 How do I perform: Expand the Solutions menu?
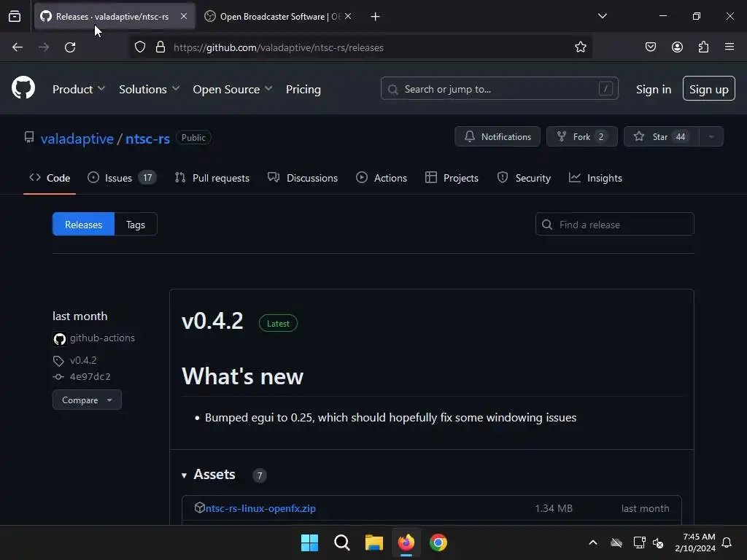click(x=149, y=89)
